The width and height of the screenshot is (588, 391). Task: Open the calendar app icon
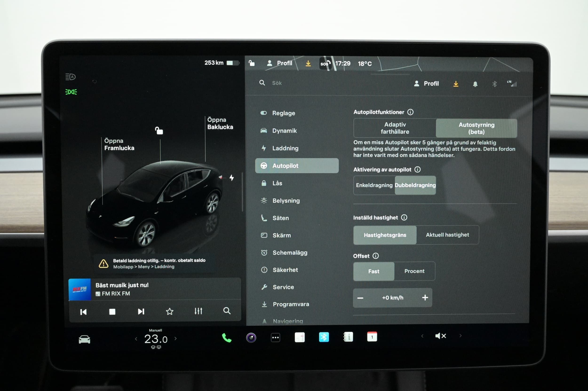(x=372, y=337)
